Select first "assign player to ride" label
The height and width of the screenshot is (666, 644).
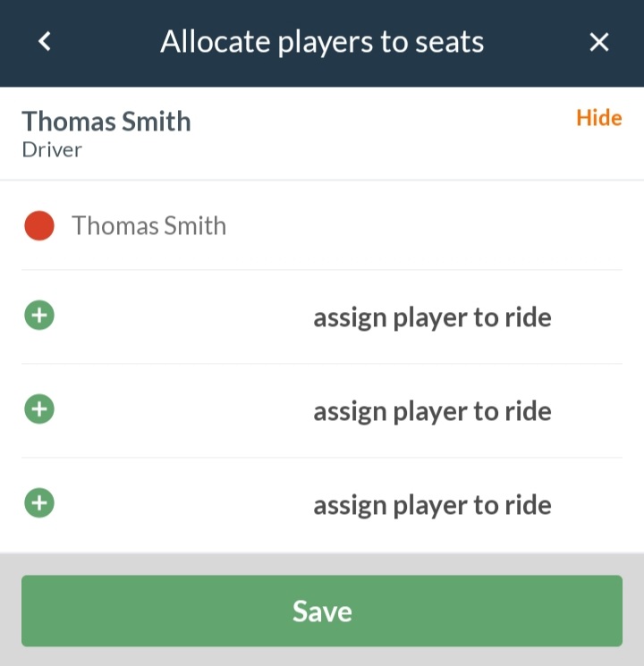click(432, 317)
